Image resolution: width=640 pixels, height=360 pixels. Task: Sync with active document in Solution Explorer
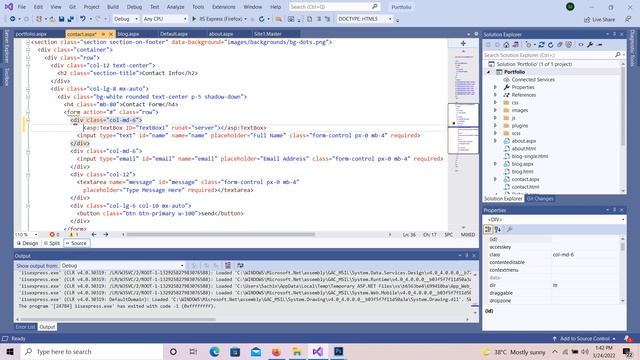click(541, 45)
